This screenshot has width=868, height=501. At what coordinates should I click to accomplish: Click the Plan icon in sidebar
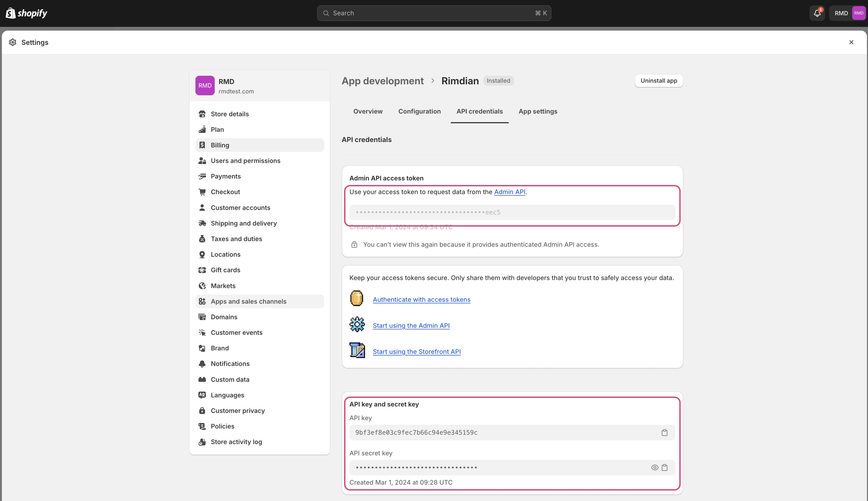(202, 129)
